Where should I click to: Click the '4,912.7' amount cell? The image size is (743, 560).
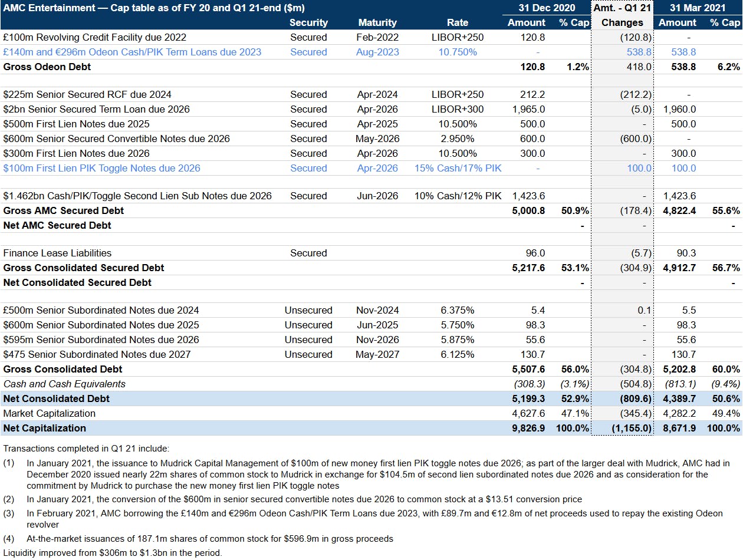point(679,268)
